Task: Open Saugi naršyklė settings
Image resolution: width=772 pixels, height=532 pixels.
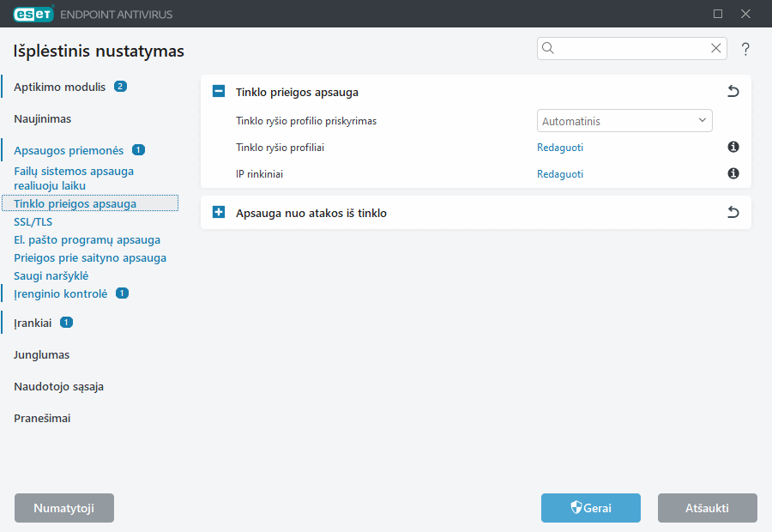Action: click(51, 275)
